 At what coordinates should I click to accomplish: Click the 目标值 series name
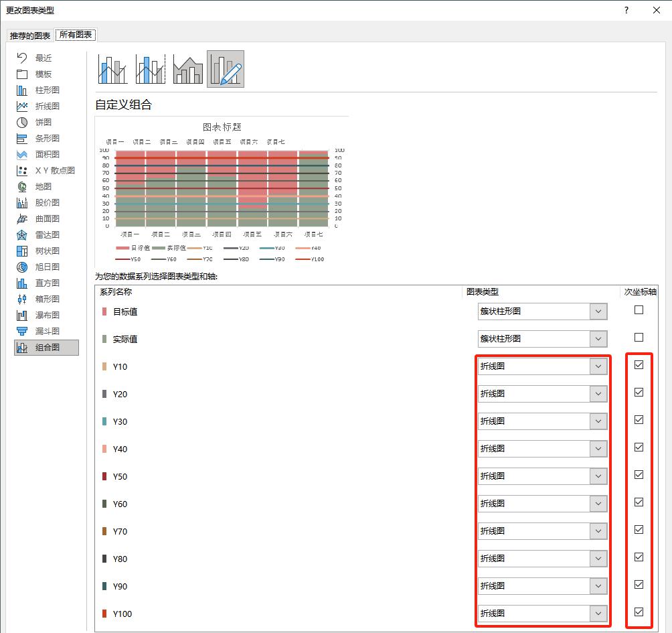click(125, 311)
